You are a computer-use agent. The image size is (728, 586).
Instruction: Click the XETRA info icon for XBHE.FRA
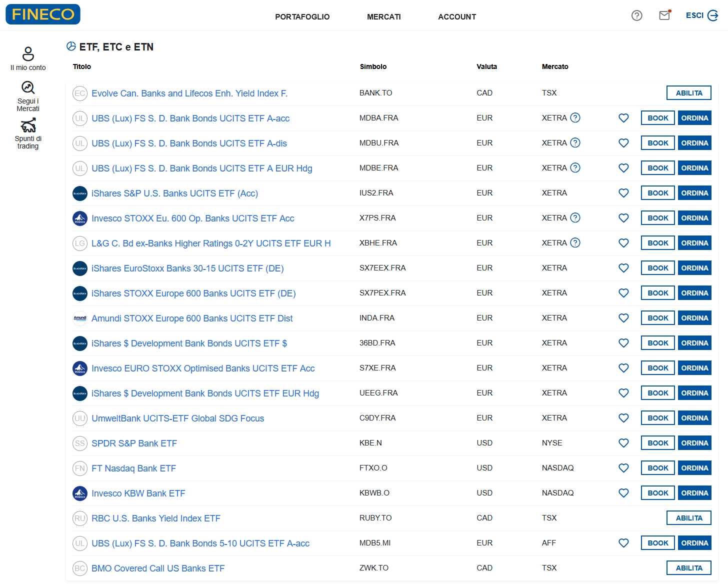(x=575, y=243)
